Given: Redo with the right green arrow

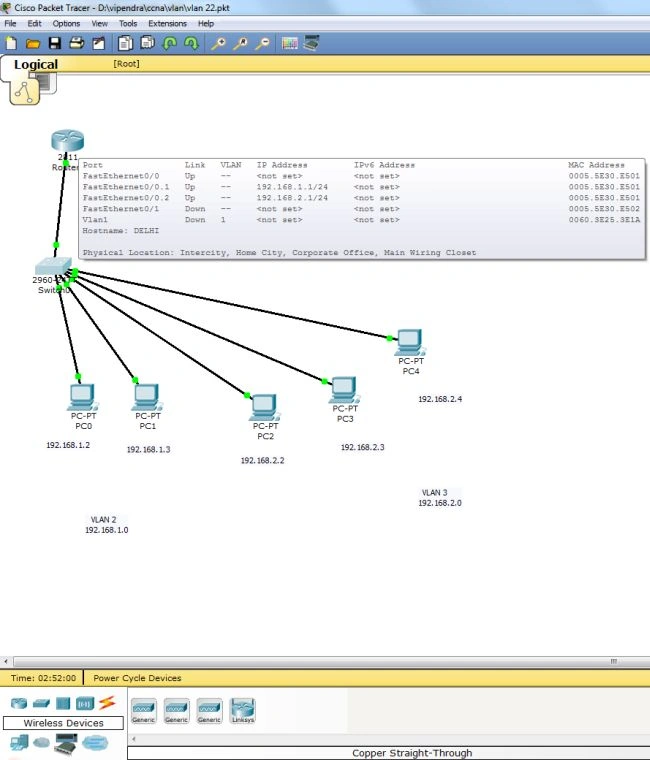Looking at the screenshot, I should (x=191, y=44).
